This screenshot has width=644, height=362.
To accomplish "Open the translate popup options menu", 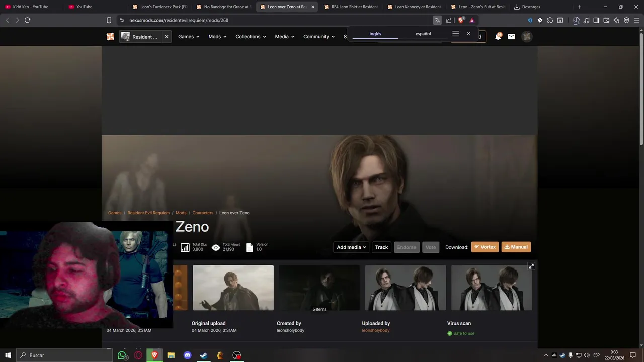I will (456, 34).
